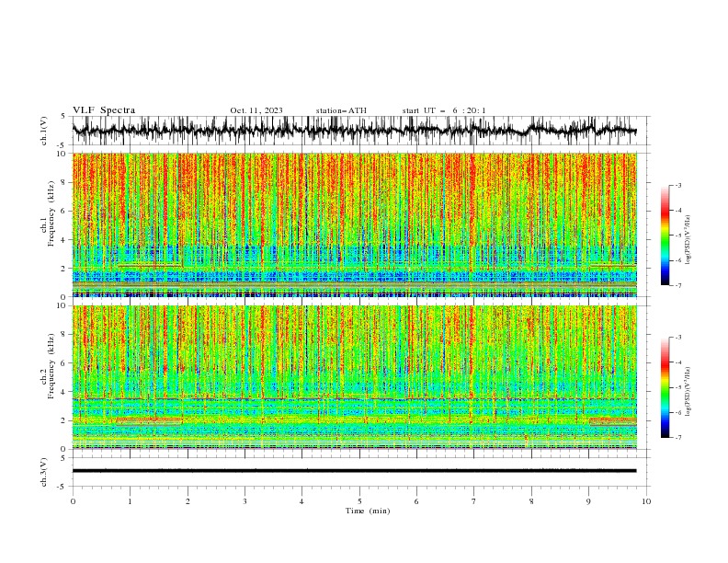Click the "-7" tick on ch.2 colorbar
This screenshot has height=563, width=728.
(678, 437)
